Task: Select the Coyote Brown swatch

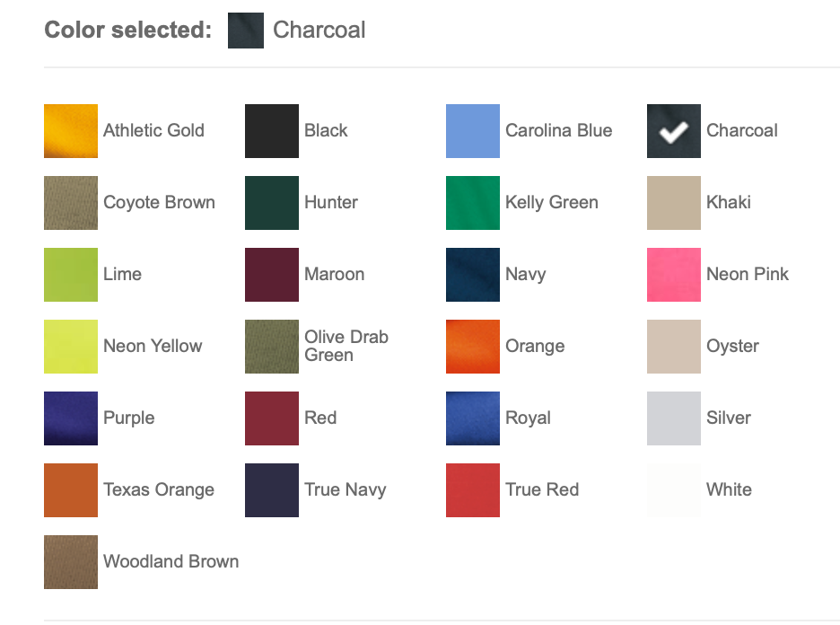Action: (x=71, y=203)
